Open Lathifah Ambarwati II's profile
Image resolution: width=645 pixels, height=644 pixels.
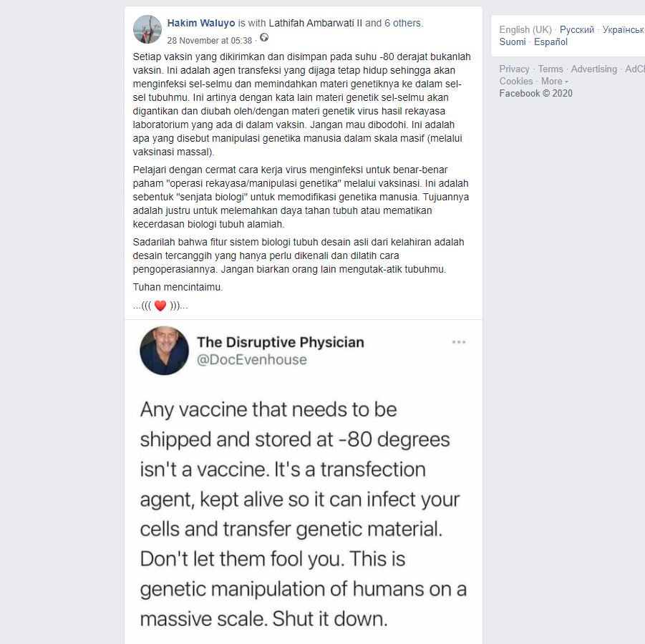pos(316,23)
